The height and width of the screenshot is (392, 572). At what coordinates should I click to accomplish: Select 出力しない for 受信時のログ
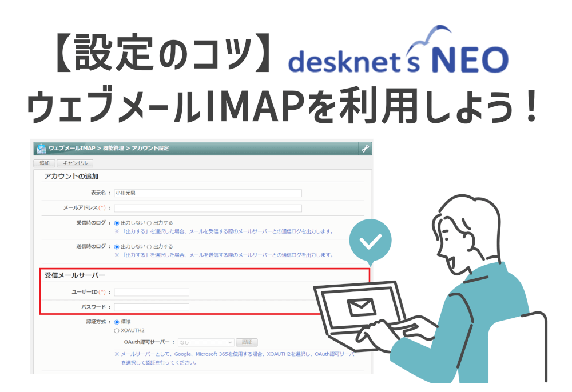[116, 222]
